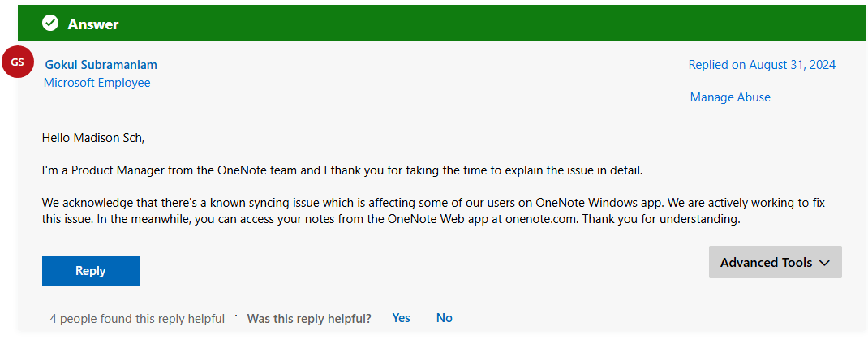Open Gokul Subramaniam's profile link

coord(101,65)
